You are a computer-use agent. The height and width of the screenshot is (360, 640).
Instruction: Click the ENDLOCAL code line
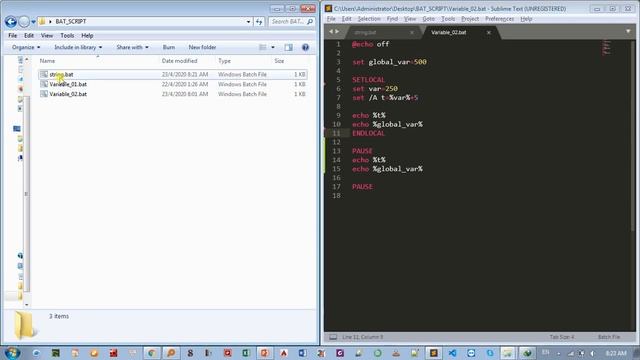(x=368, y=133)
